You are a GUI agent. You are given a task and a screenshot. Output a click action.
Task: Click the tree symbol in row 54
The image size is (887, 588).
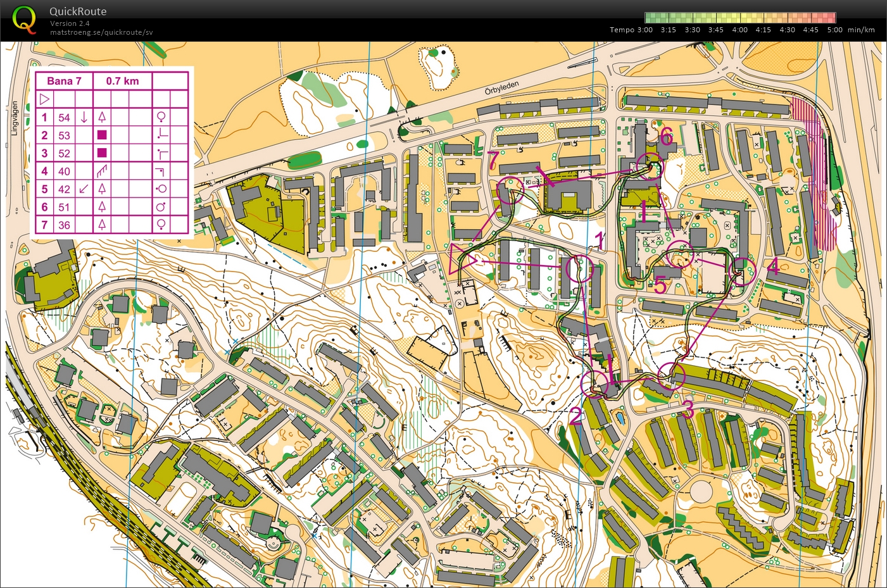point(102,117)
